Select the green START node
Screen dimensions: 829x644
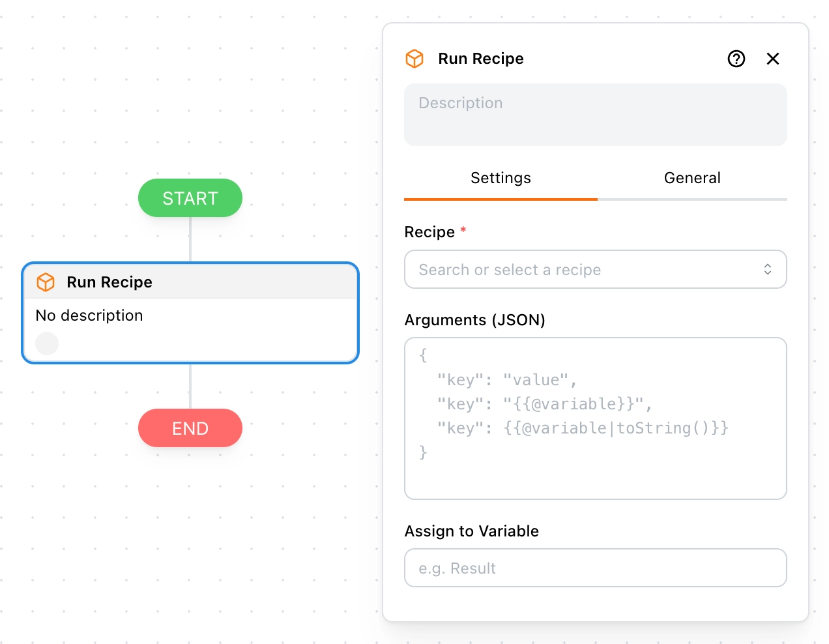(x=190, y=198)
